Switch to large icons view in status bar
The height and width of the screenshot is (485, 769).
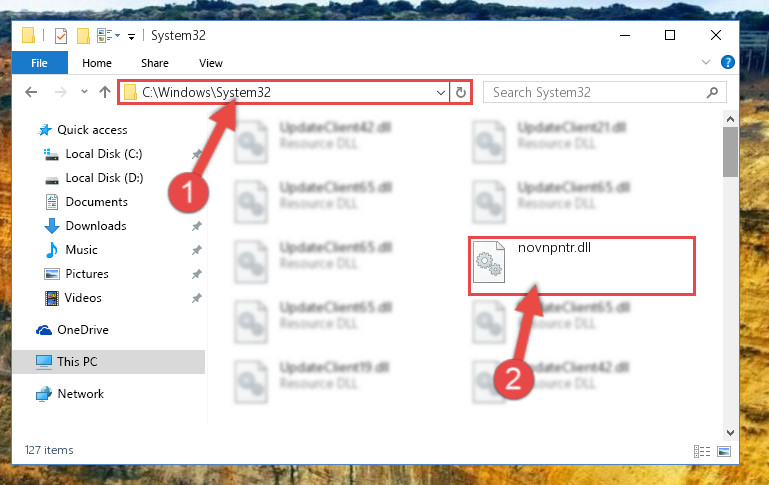pyautogui.click(x=724, y=451)
